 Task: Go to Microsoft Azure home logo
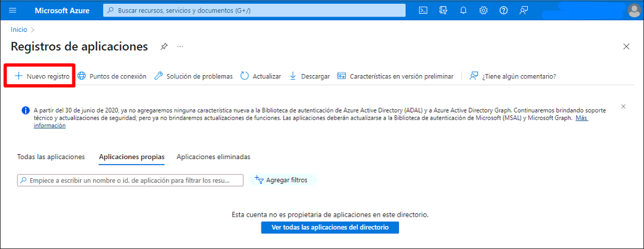pos(62,10)
